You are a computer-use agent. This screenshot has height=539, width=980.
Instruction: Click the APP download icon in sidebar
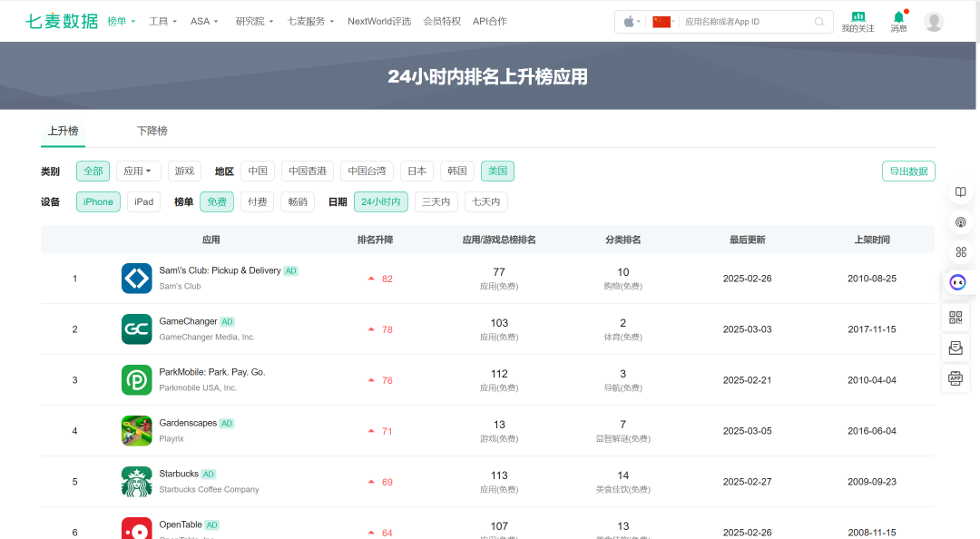coord(955,377)
